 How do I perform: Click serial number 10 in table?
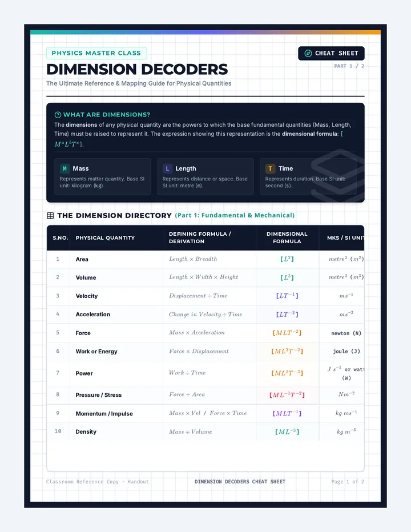coord(58,431)
